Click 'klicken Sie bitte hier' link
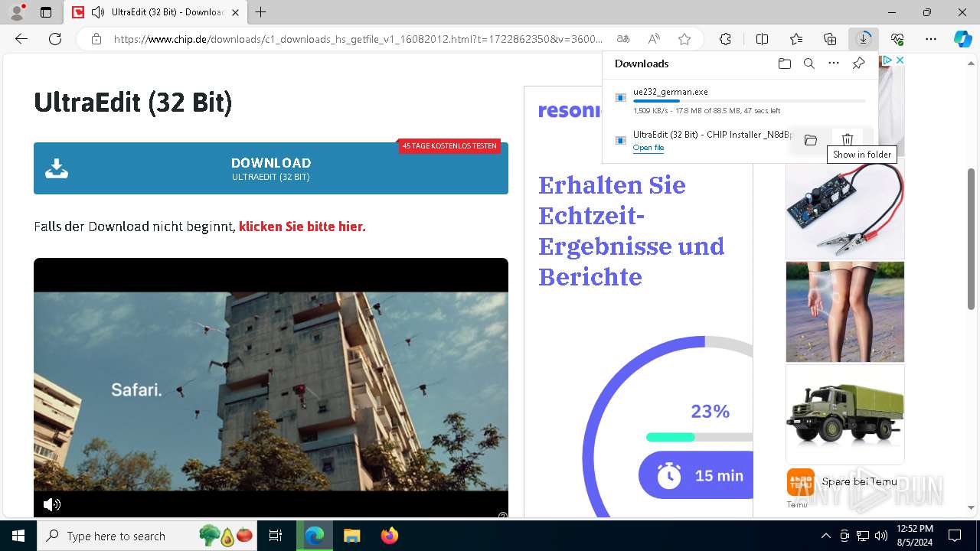This screenshot has width=980, height=551. click(x=302, y=227)
